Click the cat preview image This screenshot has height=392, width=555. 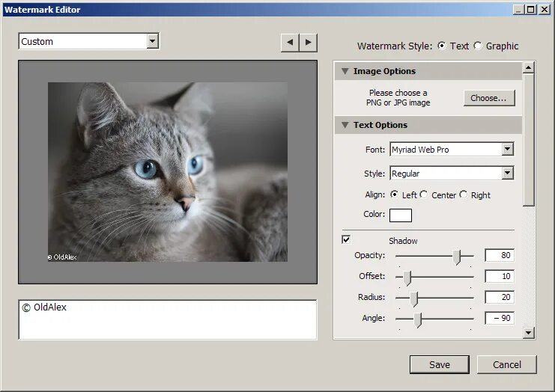(x=168, y=172)
